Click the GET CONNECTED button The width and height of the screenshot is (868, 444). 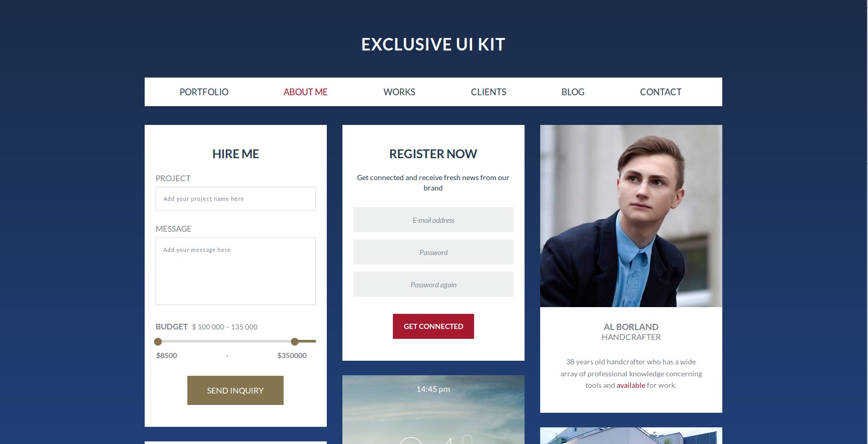433,326
